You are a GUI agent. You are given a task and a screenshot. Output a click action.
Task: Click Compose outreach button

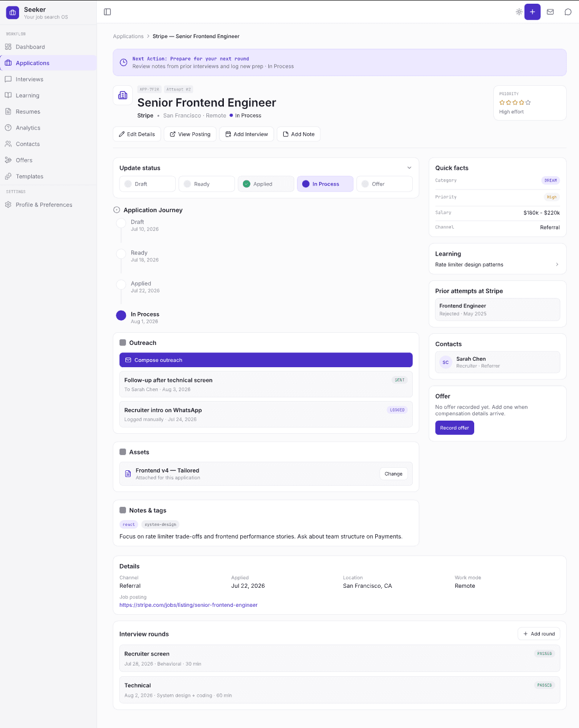click(266, 360)
